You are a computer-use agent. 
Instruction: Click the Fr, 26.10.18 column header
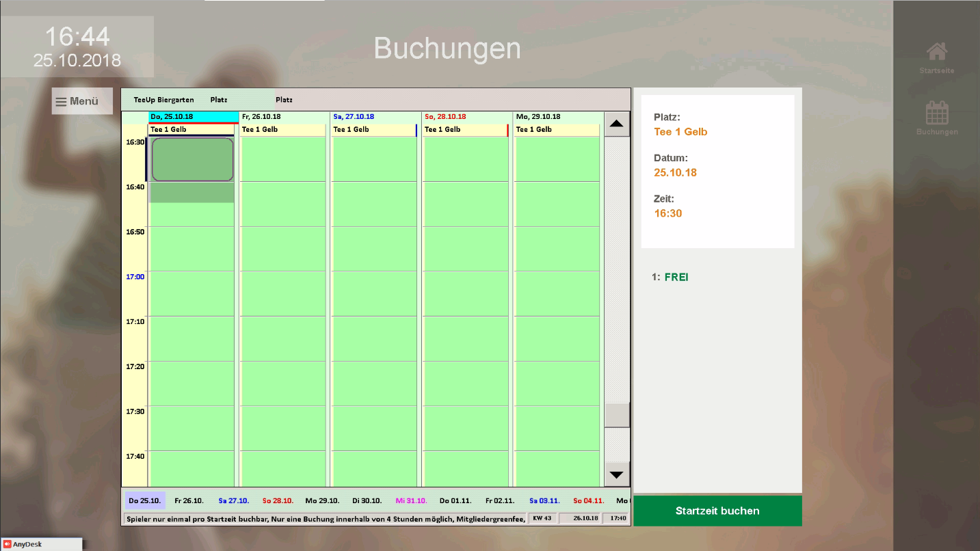(x=282, y=117)
